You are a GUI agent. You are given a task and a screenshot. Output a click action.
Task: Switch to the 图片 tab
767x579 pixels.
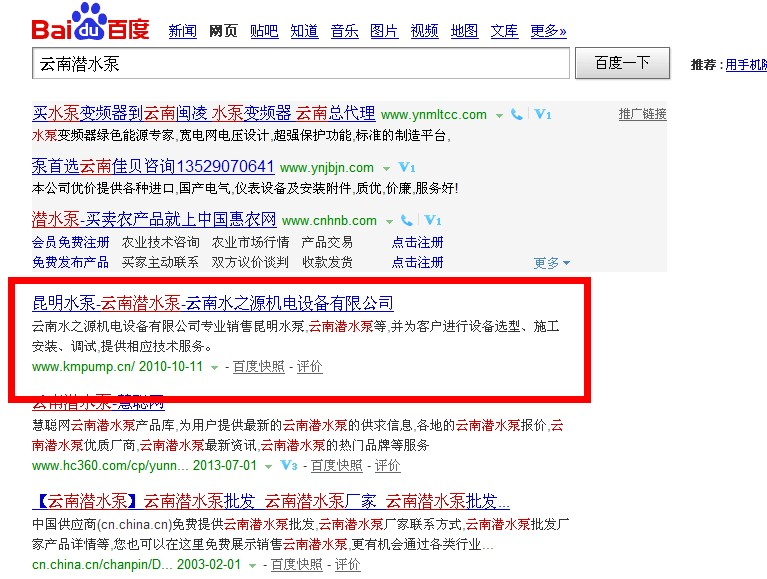[x=384, y=31]
